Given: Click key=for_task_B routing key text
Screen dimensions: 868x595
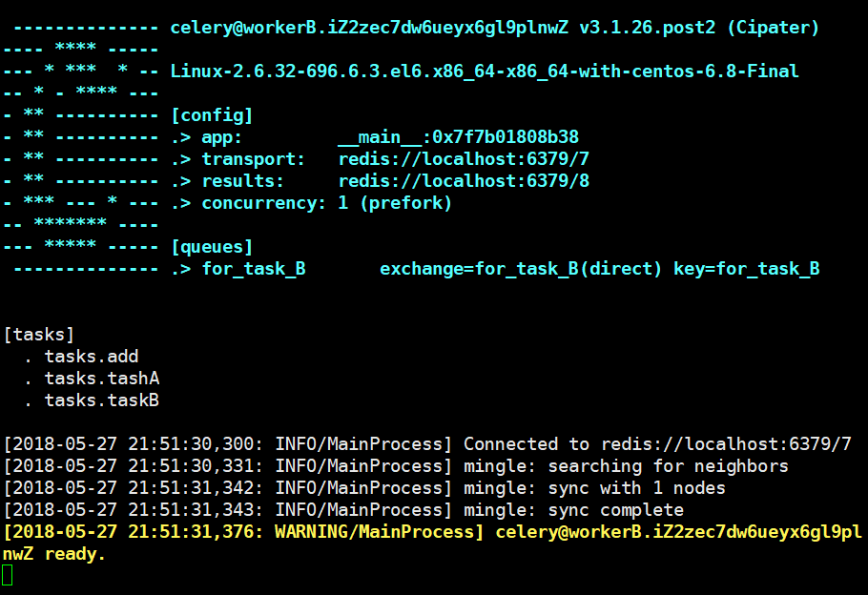Looking at the screenshot, I should 746,269.
